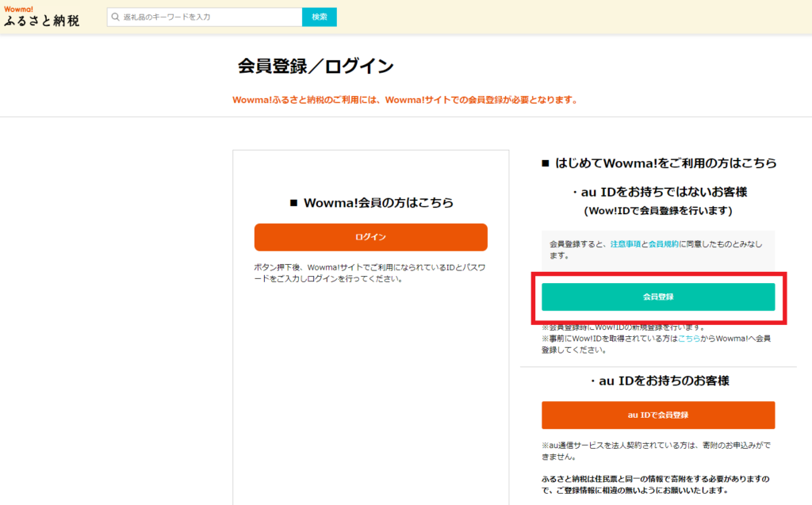
Task: Click the 検索 search button
Action: [320, 17]
